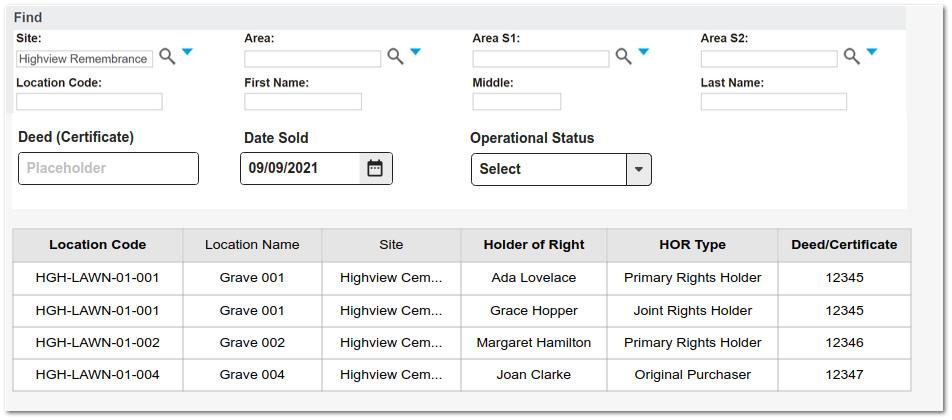Open the Area S1 blue dropdown arrow
952x420 pixels.
click(x=644, y=52)
